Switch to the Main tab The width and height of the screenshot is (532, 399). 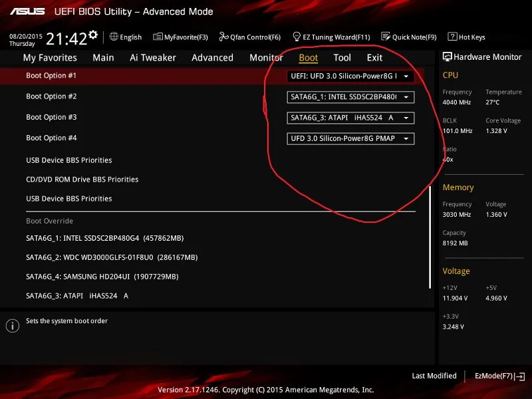click(x=104, y=58)
